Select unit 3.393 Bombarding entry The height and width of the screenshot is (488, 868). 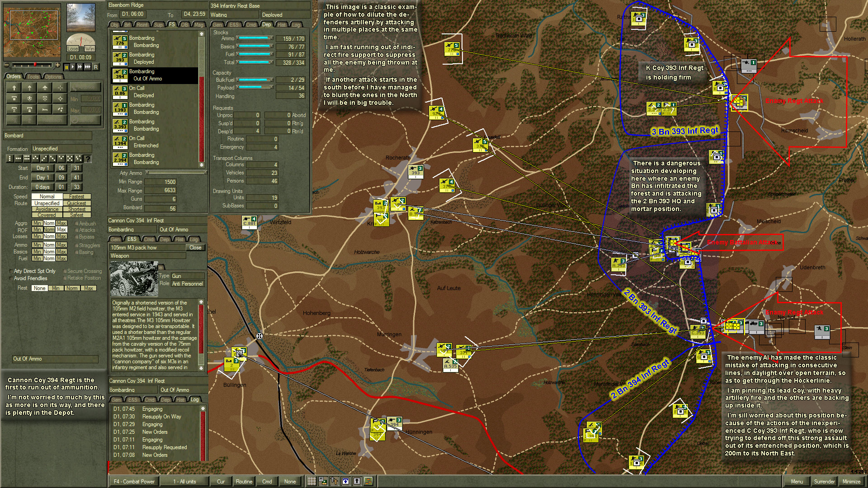tap(155, 125)
